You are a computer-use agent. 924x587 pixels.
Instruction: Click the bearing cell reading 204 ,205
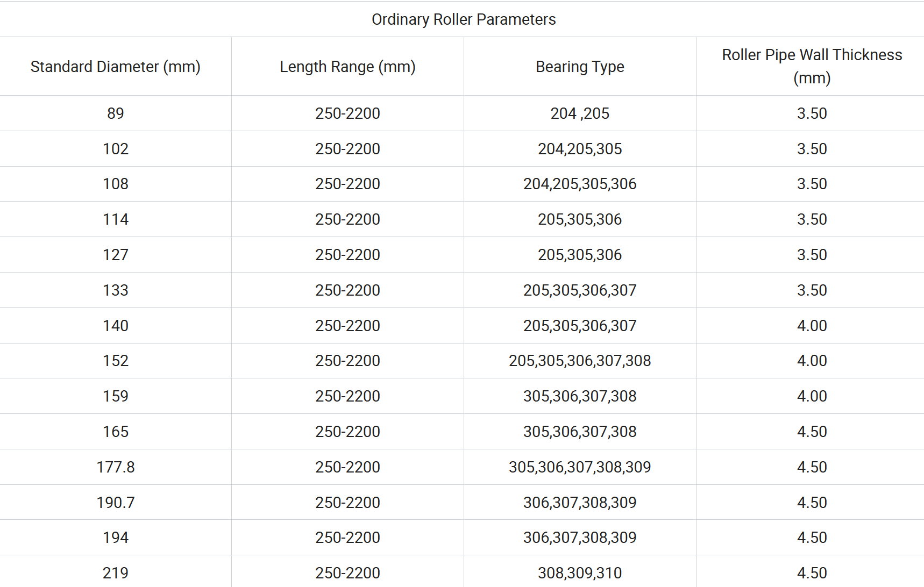pos(580,113)
